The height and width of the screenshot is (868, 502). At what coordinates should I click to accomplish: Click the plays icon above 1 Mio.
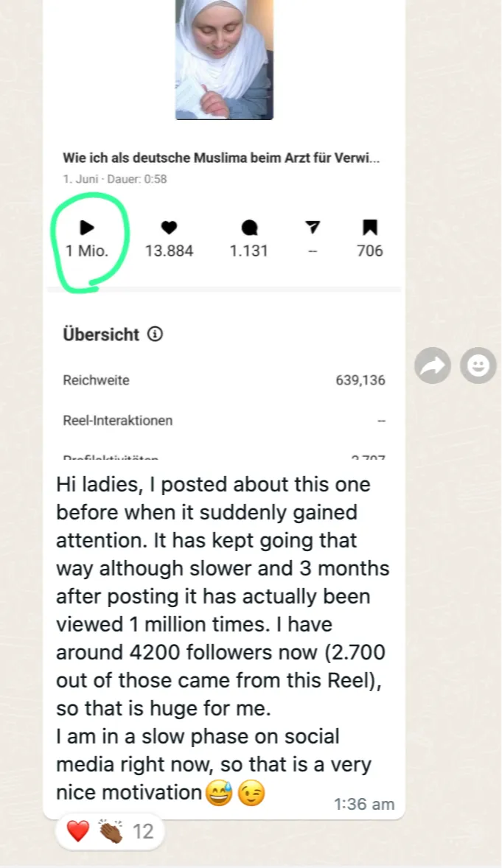coord(86,228)
